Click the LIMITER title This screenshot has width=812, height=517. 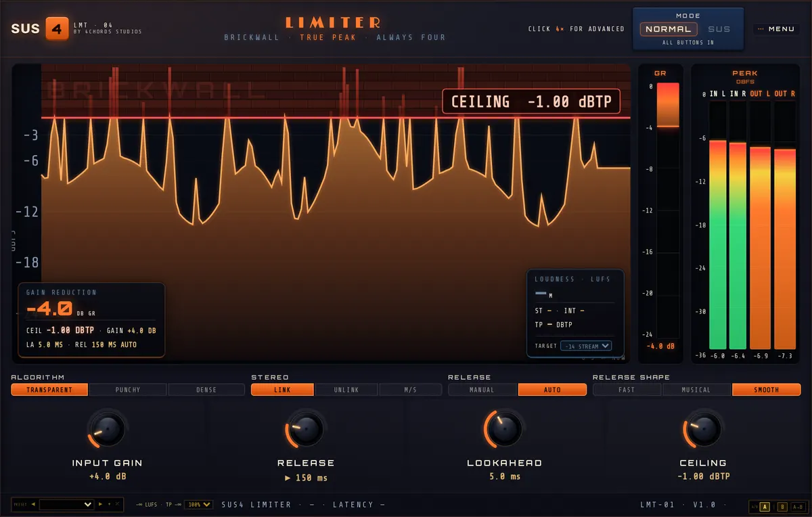point(333,22)
